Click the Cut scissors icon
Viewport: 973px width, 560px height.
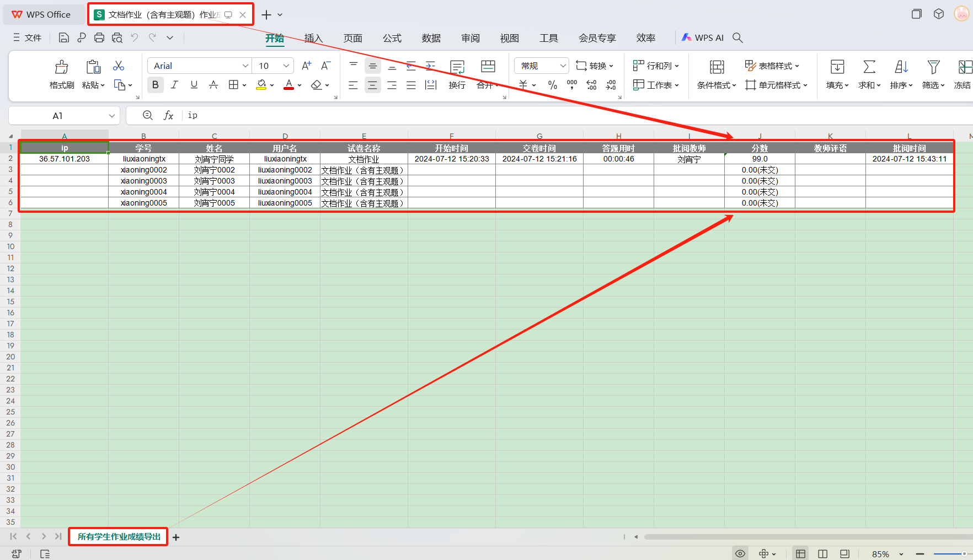(119, 66)
